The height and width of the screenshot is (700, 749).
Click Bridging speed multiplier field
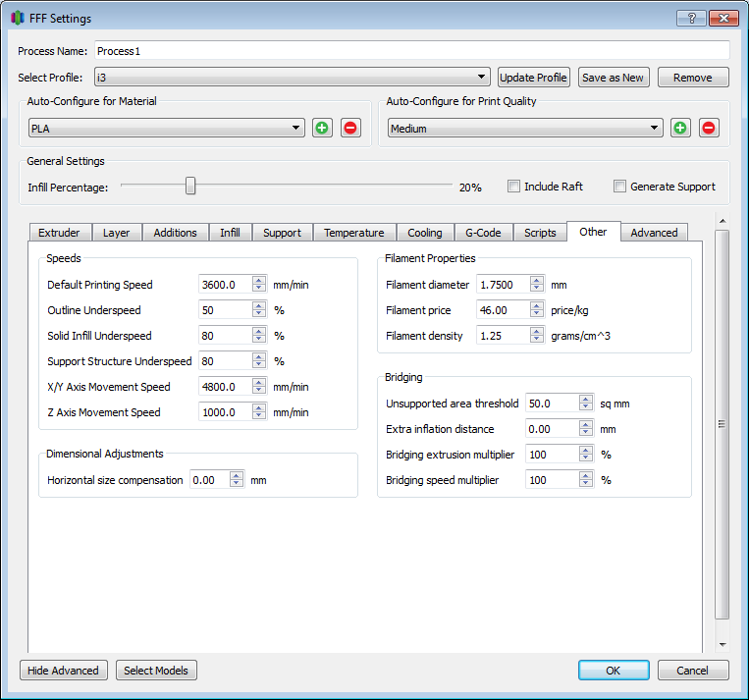[x=553, y=480]
